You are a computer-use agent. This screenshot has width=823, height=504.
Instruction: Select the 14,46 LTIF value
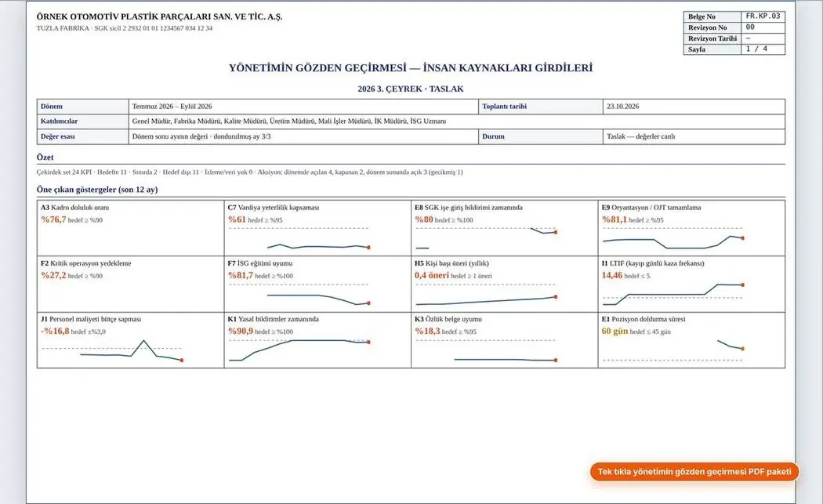[612, 275]
